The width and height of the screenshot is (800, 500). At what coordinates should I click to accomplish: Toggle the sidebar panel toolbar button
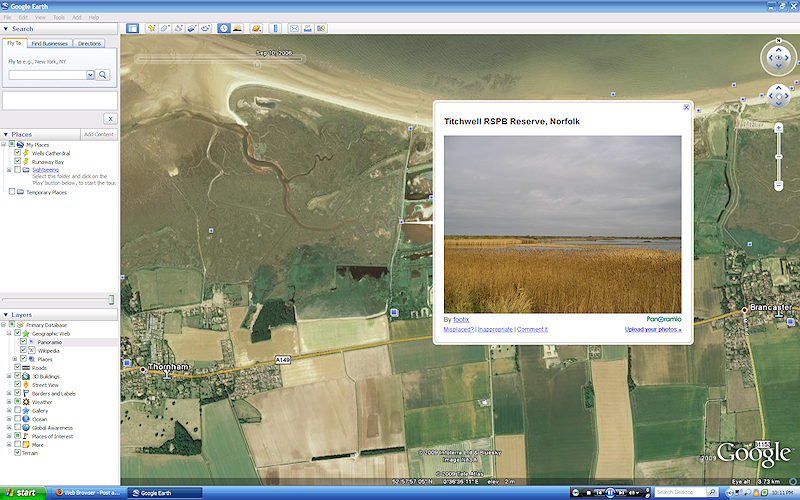pyautogui.click(x=132, y=29)
